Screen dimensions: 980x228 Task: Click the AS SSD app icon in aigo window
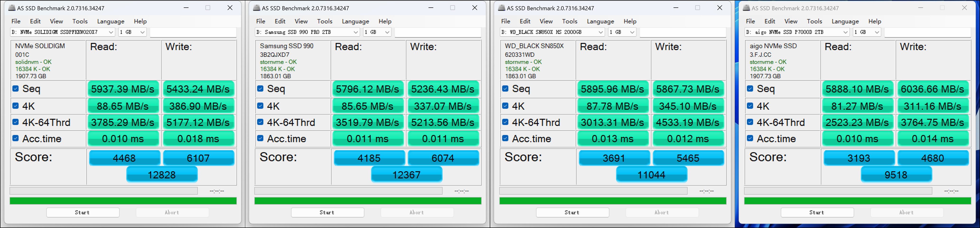point(746,8)
